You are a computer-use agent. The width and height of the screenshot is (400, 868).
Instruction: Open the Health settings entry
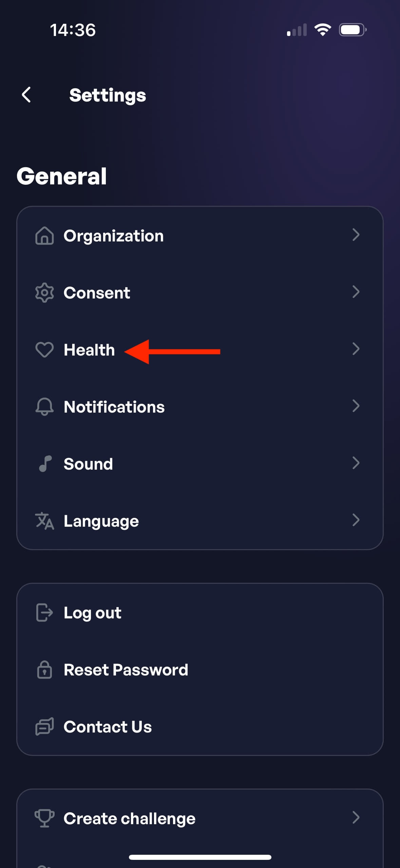[89, 350]
